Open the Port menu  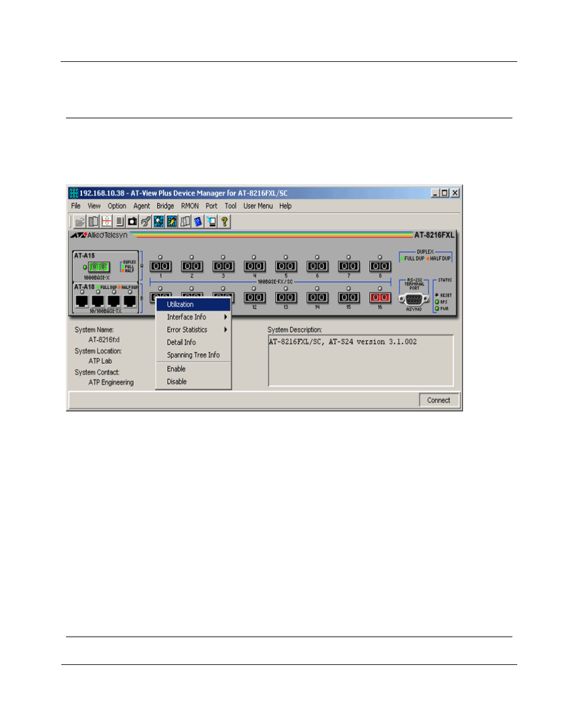(211, 206)
